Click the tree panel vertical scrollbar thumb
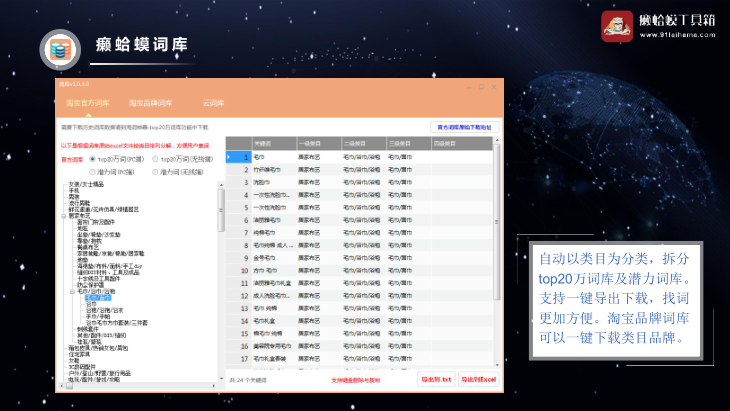 221,210
